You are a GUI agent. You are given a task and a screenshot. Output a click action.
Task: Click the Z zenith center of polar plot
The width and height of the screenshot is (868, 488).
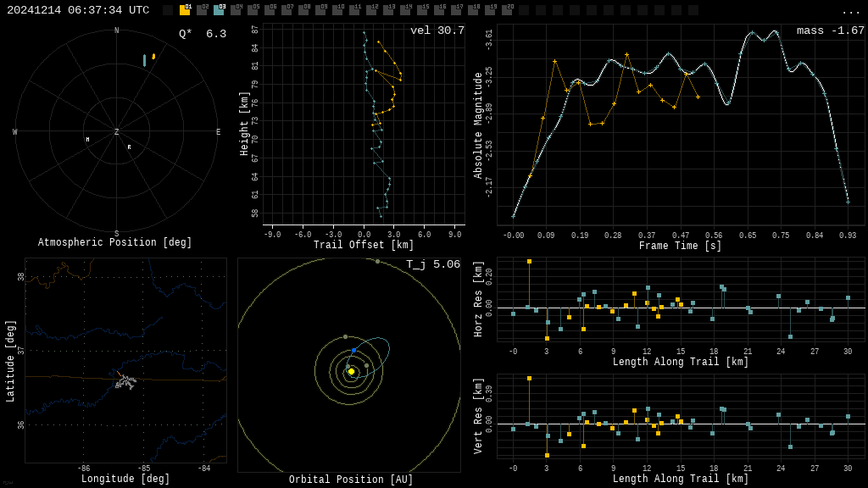117,132
